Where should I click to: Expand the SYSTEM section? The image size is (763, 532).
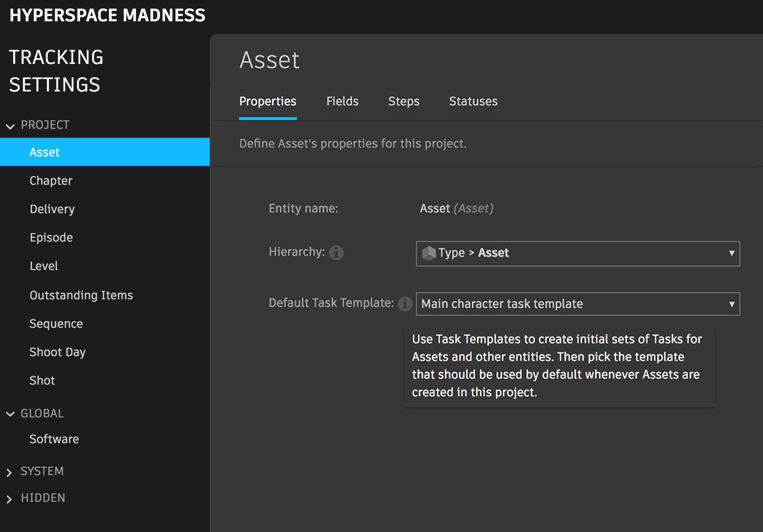click(x=9, y=472)
